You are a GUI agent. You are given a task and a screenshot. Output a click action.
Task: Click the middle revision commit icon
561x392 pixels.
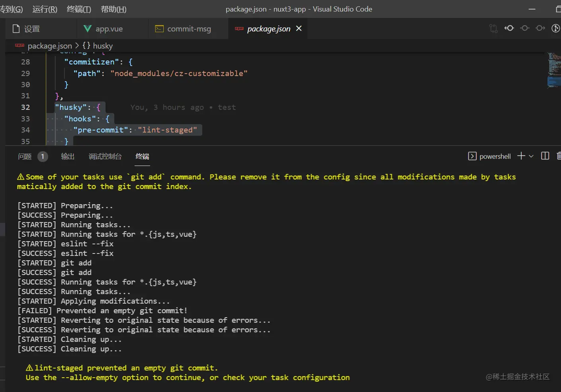tap(525, 28)
